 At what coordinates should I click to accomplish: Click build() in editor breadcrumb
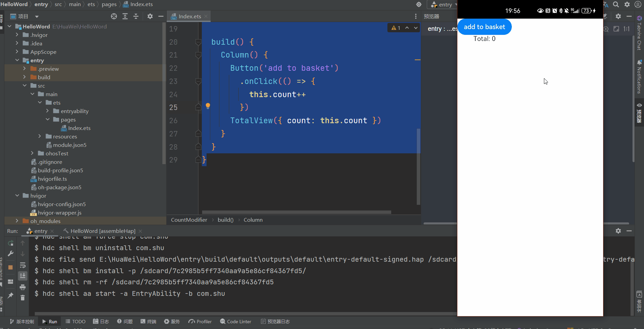pyautogui.click(x=225, y=220)
